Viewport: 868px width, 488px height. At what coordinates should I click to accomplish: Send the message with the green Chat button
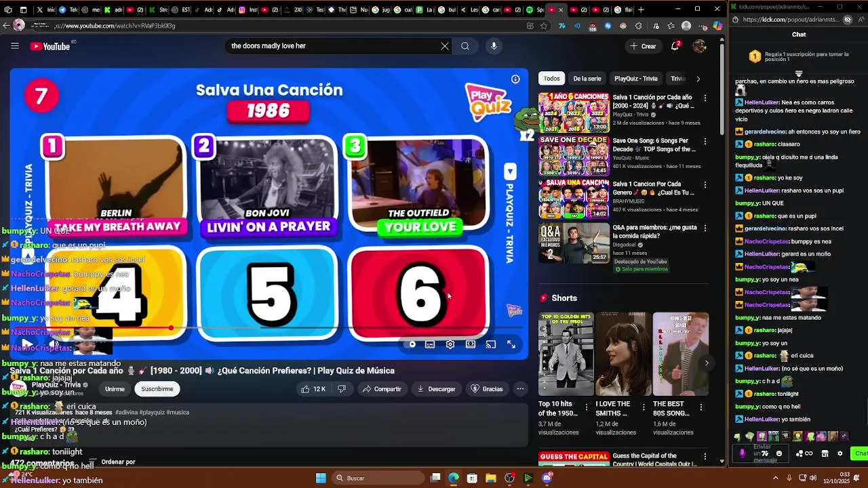(x=860, y=453)
